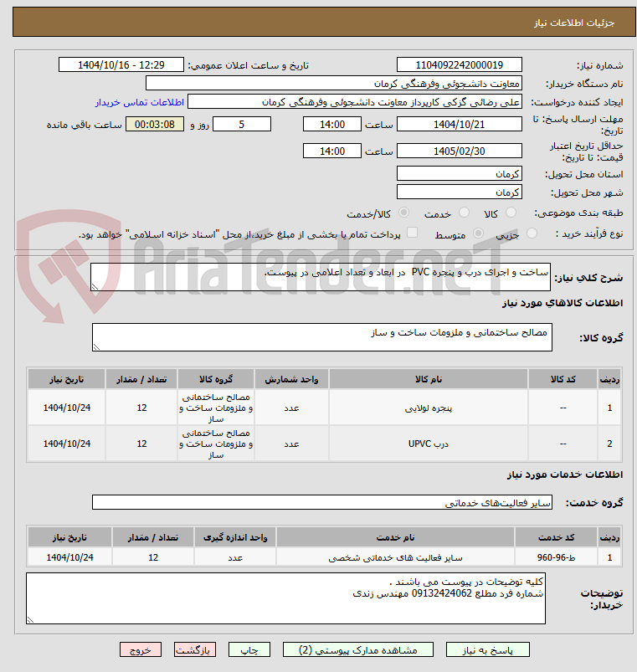This screenshot has width=637, height=672.
Task: Click date 1404/10/24 in services table
Action: pyautogui.click(x=69, y=557)
